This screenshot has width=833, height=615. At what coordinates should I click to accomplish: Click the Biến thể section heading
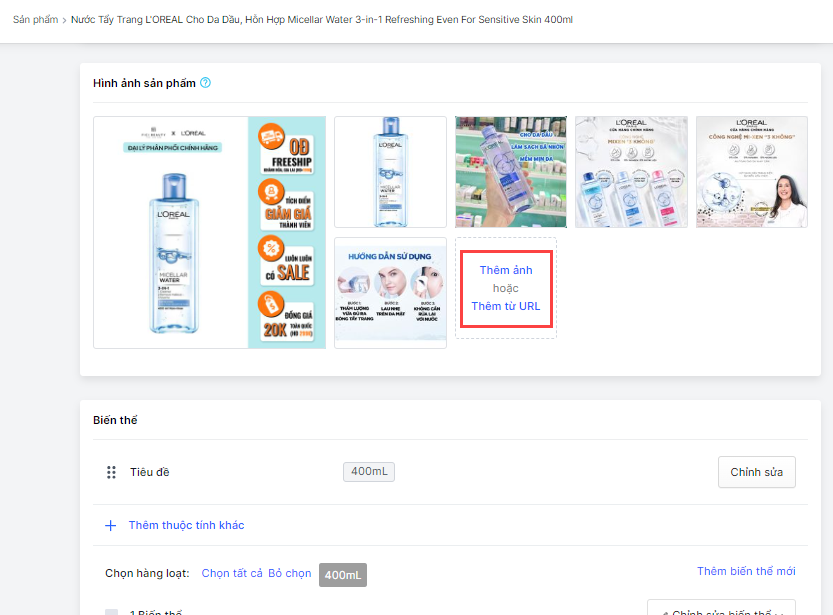coord(115,420)
